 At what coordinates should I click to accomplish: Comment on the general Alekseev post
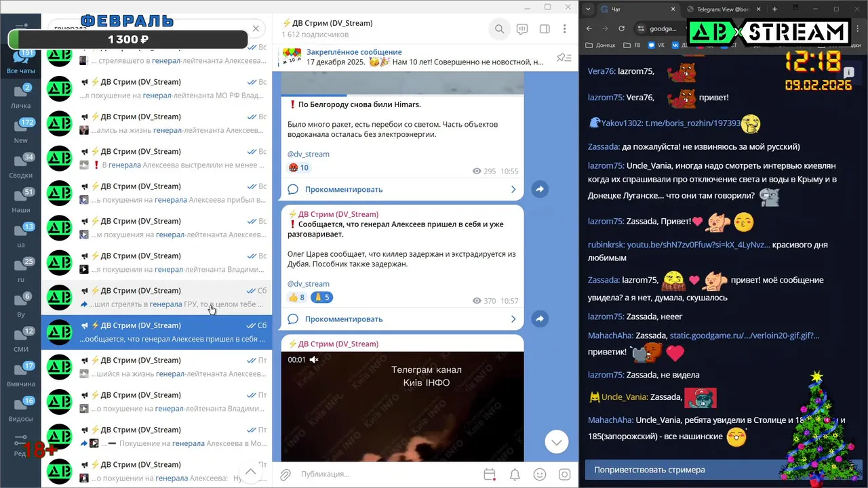(402, 319)
